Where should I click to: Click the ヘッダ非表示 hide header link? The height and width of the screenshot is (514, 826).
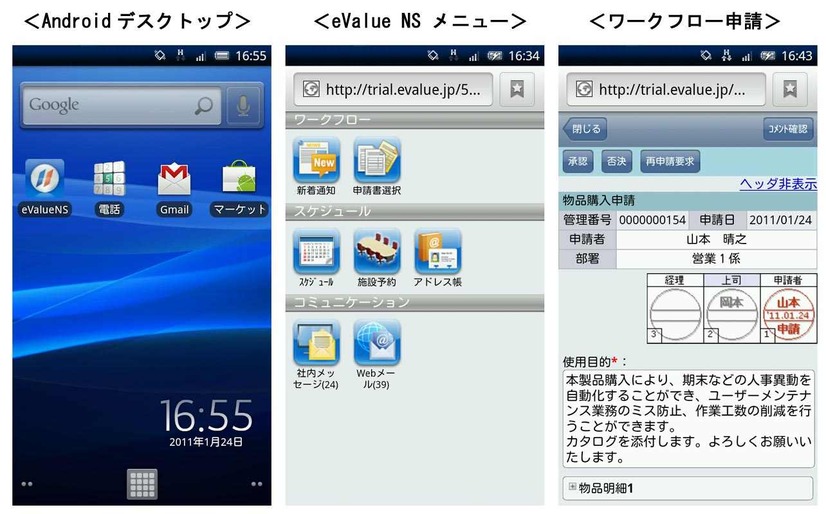(778, 184)
